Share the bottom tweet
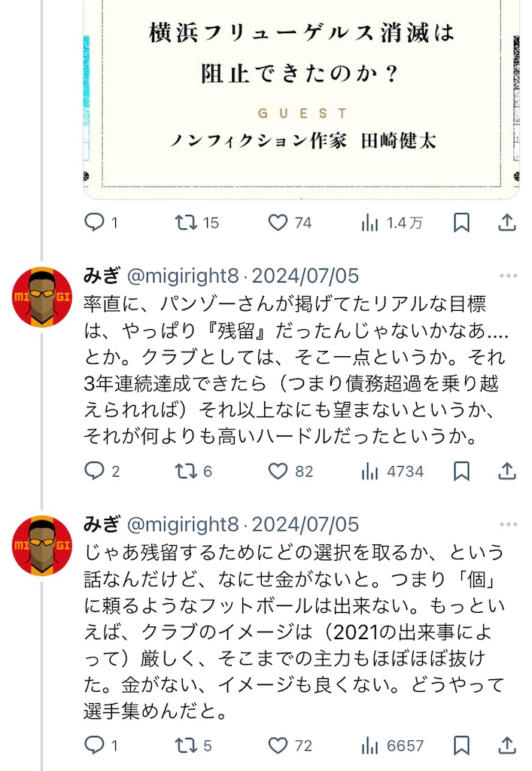This screenshot has height=771, width=532. point(506,747)
